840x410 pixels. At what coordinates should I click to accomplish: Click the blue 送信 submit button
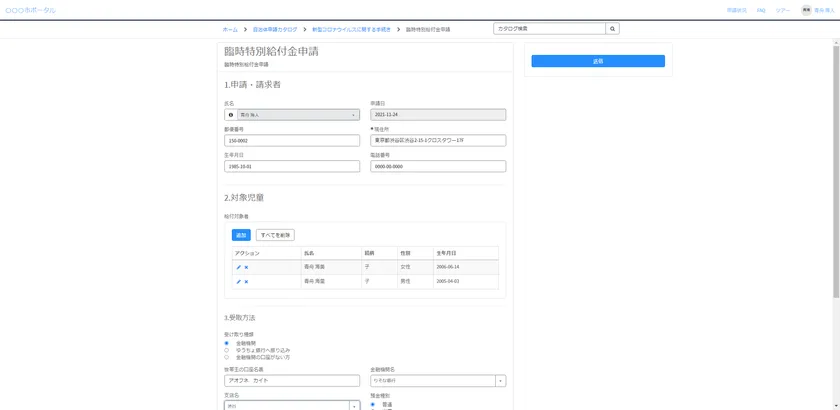point(598,61)
